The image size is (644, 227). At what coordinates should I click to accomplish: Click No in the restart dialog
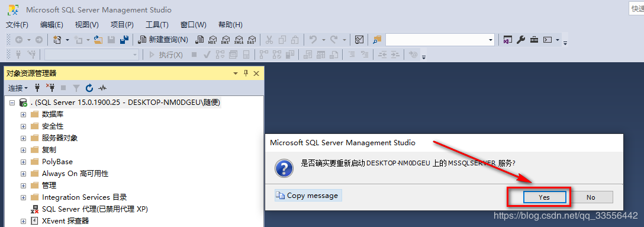click(591, 197)
